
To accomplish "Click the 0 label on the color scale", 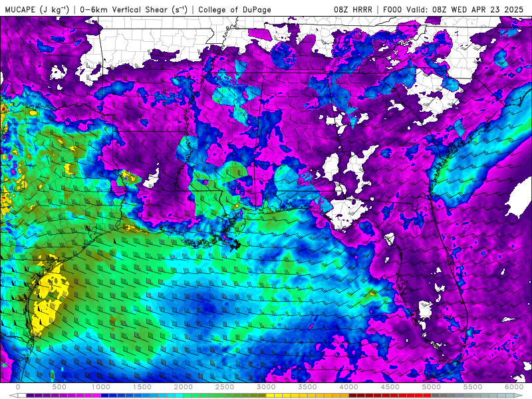I will (18, 387).
